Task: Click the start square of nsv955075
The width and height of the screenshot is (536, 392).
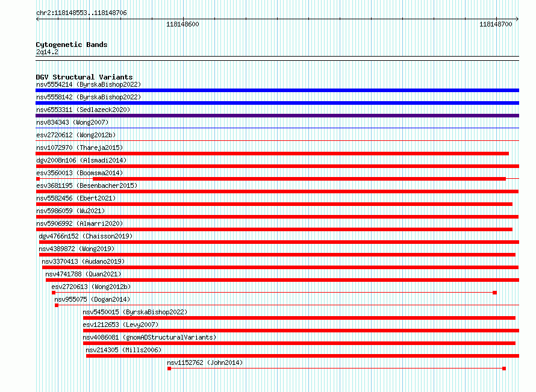Action: coord(57,305)
